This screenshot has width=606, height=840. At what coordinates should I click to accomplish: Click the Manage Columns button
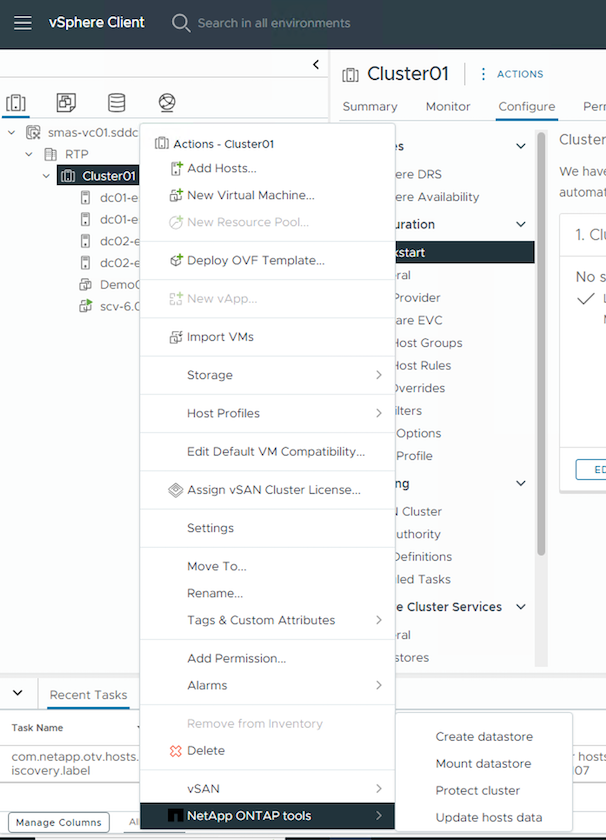pyautogui.click(x=59, y=823)
